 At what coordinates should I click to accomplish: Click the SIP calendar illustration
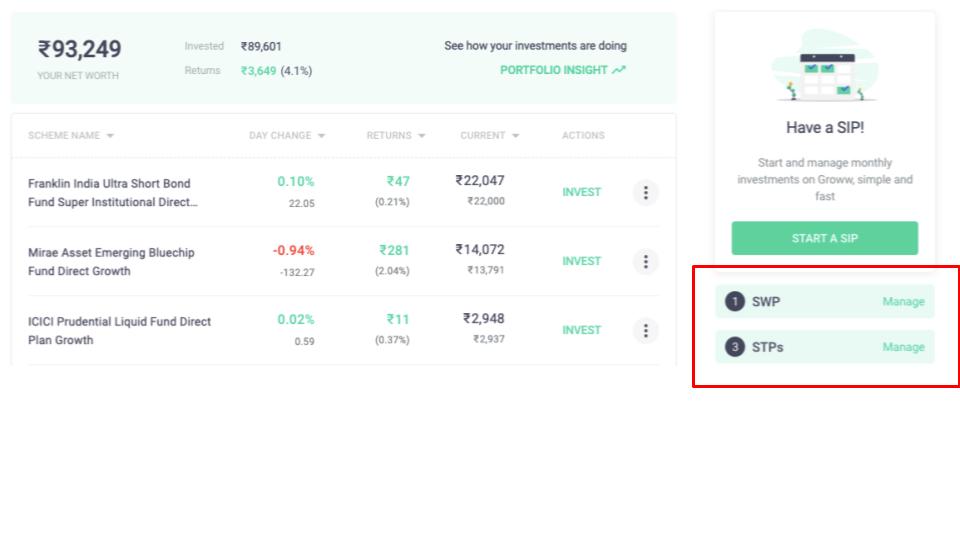[x=825, y=66]
